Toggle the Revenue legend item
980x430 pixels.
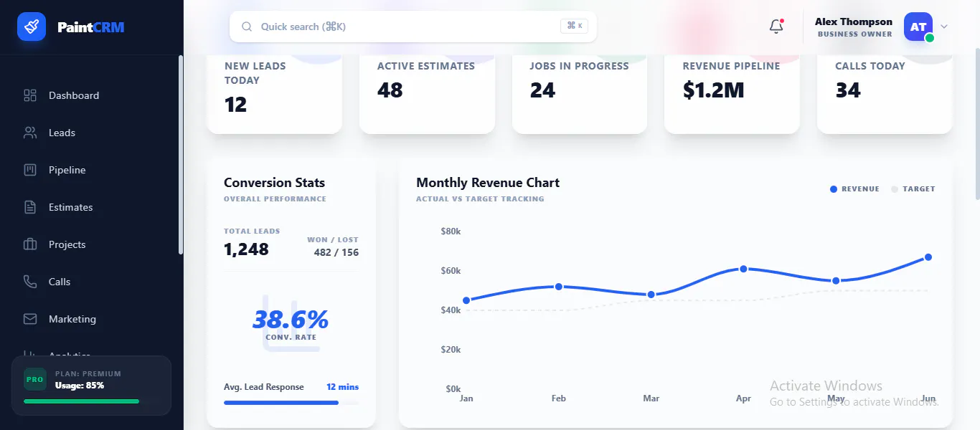[854, 189]
